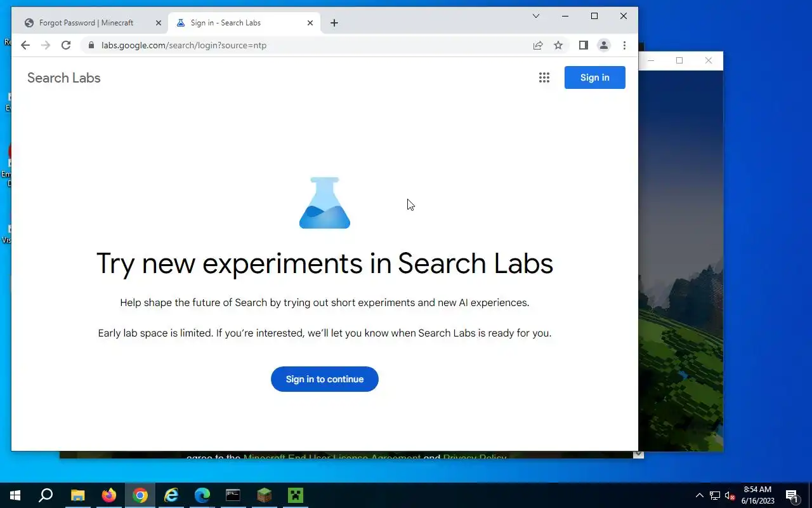Image resolution: width=812 pixels, height=508 pixels.
Task: Open the Google apps grid
Action: pyautogui.click(x=544, y=77)
